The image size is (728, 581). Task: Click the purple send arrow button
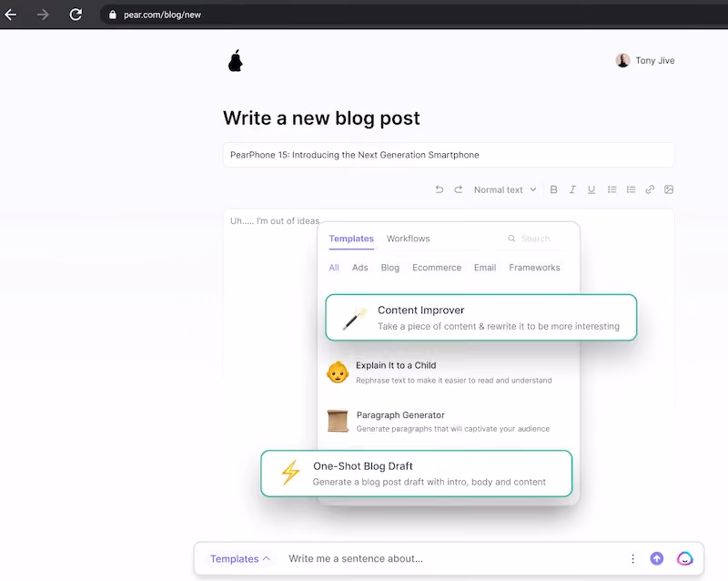pos(656,558)
